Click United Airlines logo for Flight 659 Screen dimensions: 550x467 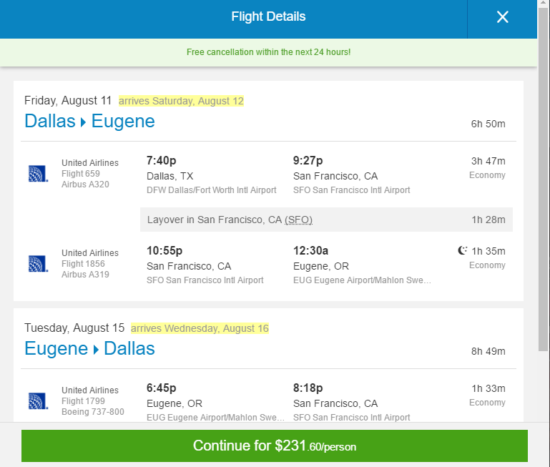tap(38, 174)
